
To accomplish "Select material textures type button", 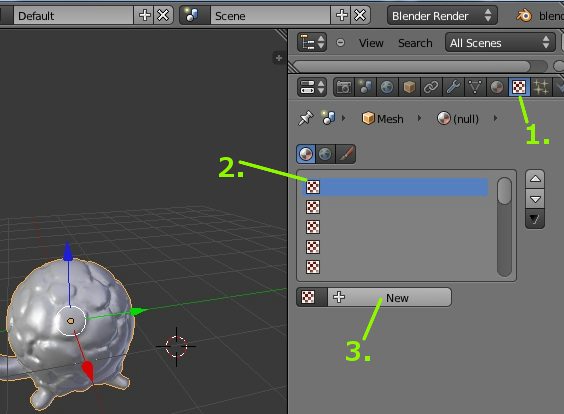I will tap(306, 154).
